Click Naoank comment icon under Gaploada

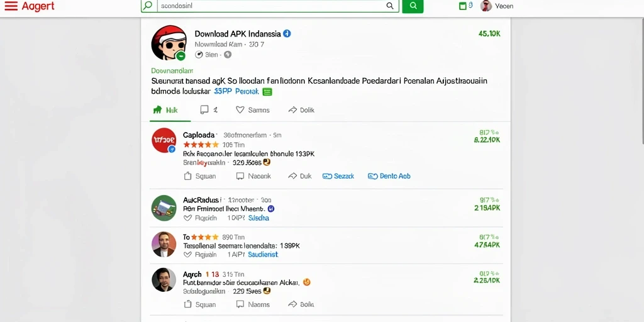point(240,176)
